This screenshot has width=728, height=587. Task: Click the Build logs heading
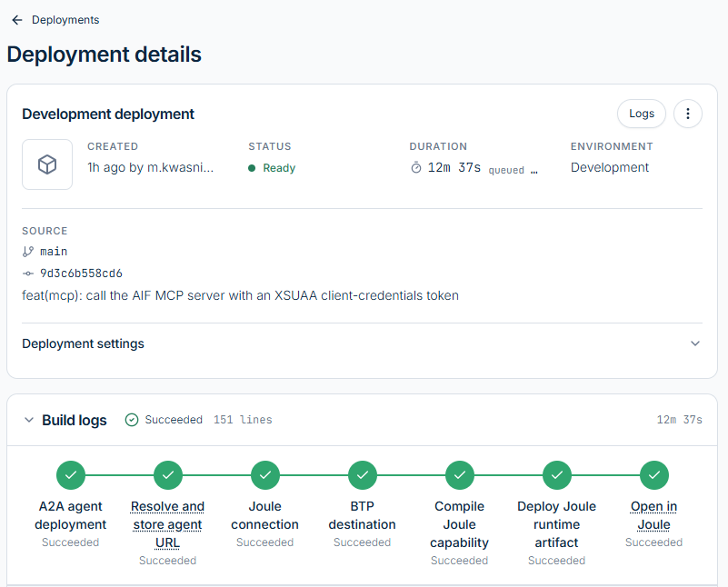[x=75, y=420]
